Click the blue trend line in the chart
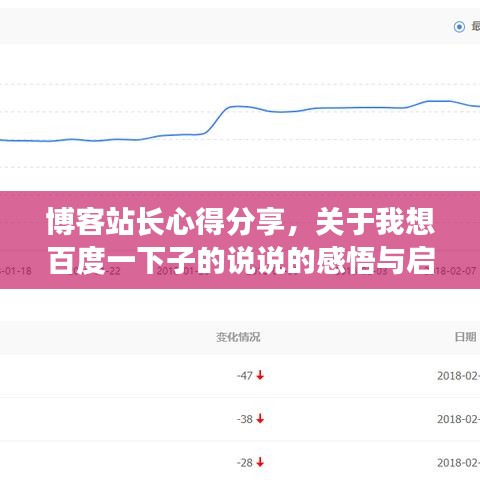Viewport: 480px width, 480px height. (x=240, y=107)
